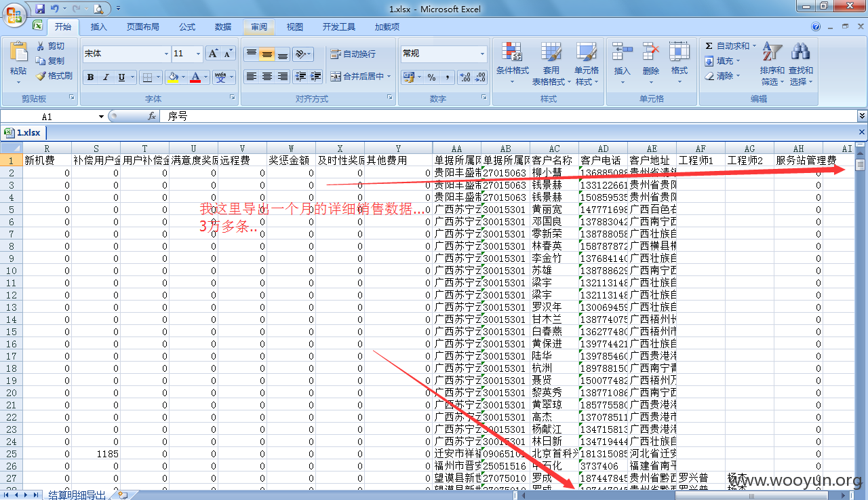The height and width of the screenshot is (500, 868).
Task: Expand 合并后居中 dropdown arrow
Action: [389, 77]
